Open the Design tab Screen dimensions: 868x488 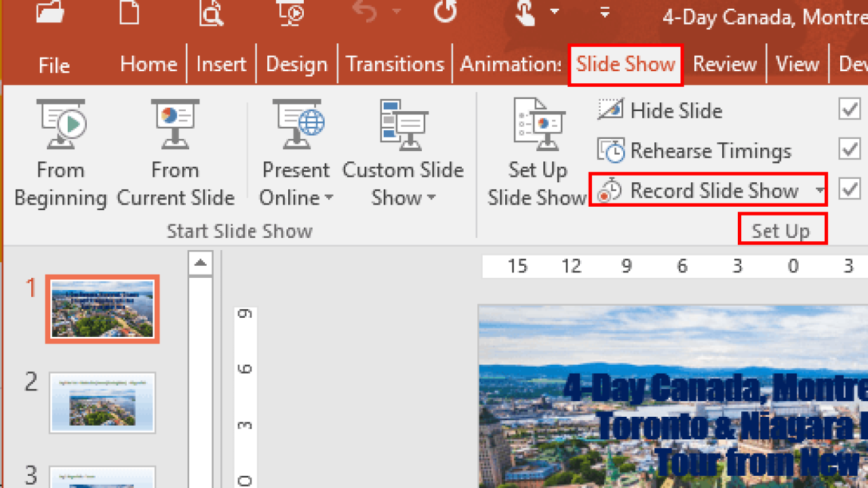tap(296, 64)
